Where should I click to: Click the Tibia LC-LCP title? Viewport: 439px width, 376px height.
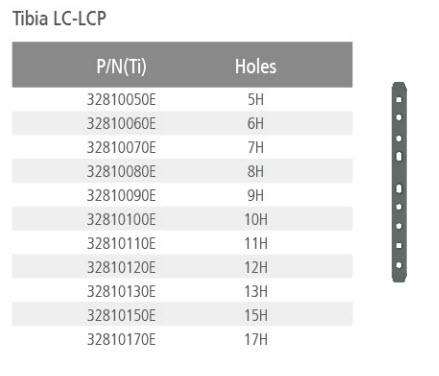(x=59, y=18)
